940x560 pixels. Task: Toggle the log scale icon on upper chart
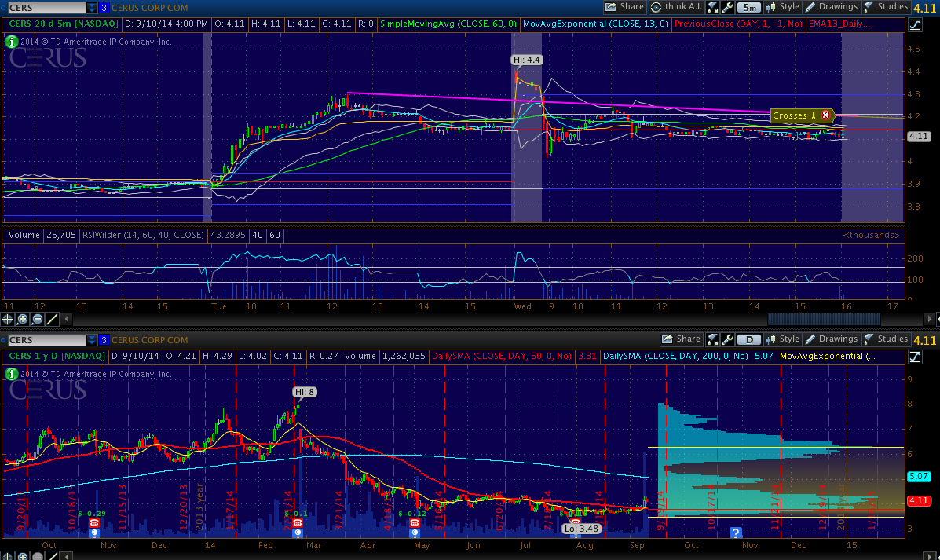915,24
